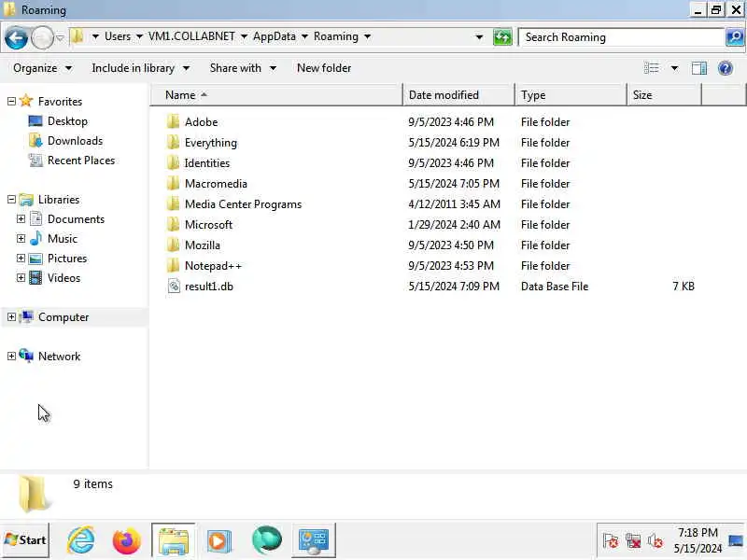747x560 pixels.
Task: Select the Notepad++ folder icon
Action: (x=174, y=265)
